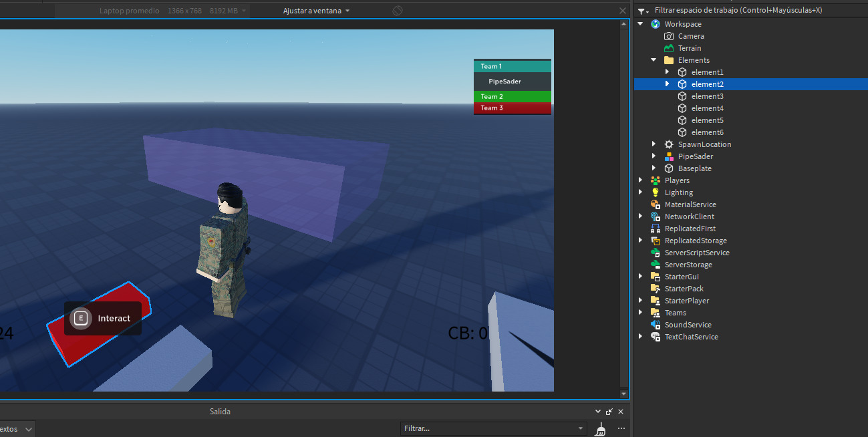Click the Baseplate part icon
The height and width of the screenshot is (437, 868).
tap(668, 168)
